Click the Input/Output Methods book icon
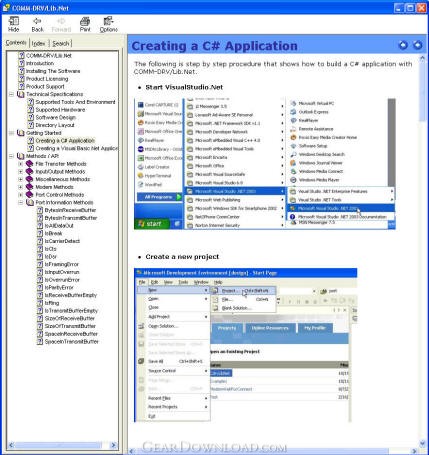 pos(30,171)
